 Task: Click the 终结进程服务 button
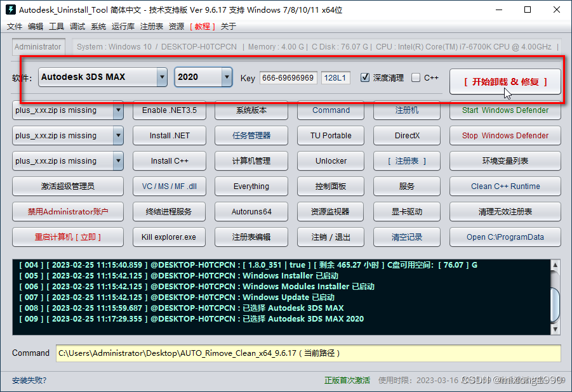tap(170, 211)
